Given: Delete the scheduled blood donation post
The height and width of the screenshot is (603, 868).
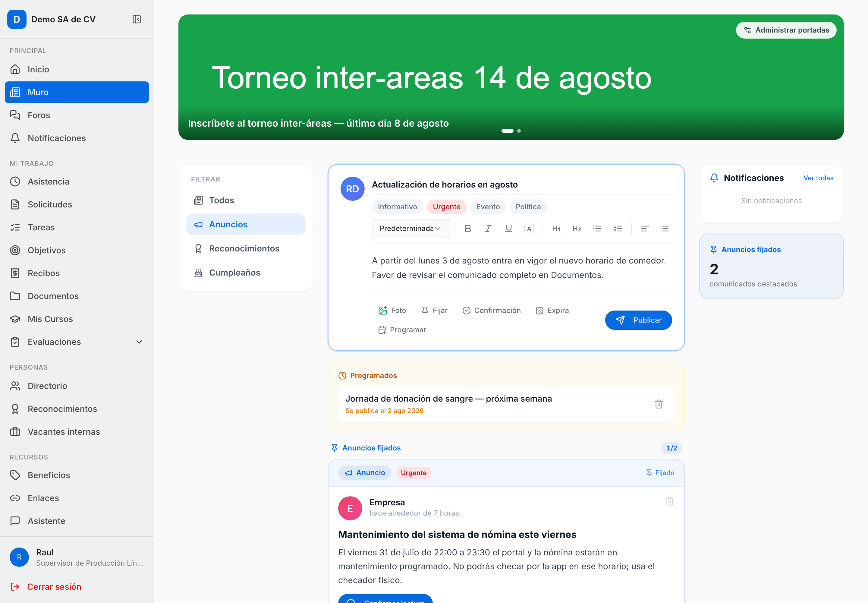Looking at the screenshot, I should (659, 404).
